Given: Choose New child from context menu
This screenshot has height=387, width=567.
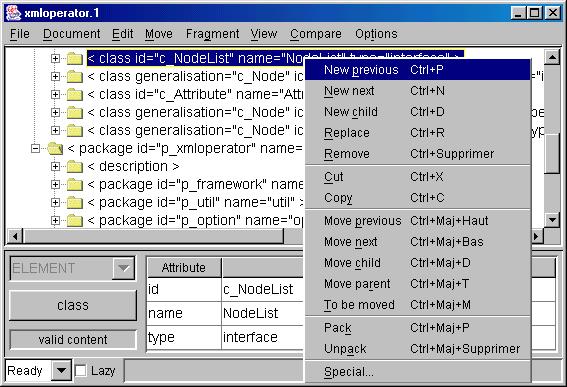Looking at the screenshot, I should pyautogui.click(x=418, y=112).
